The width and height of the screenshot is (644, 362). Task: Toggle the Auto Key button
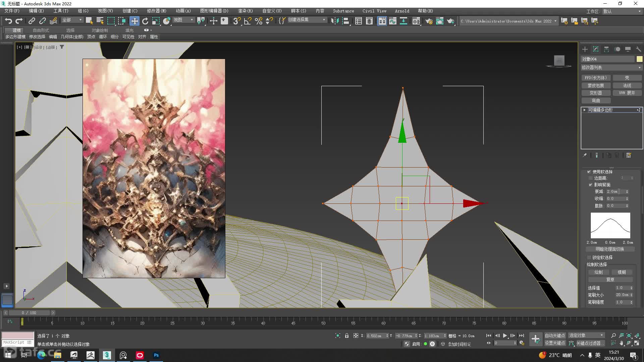[x=555, y=336]
